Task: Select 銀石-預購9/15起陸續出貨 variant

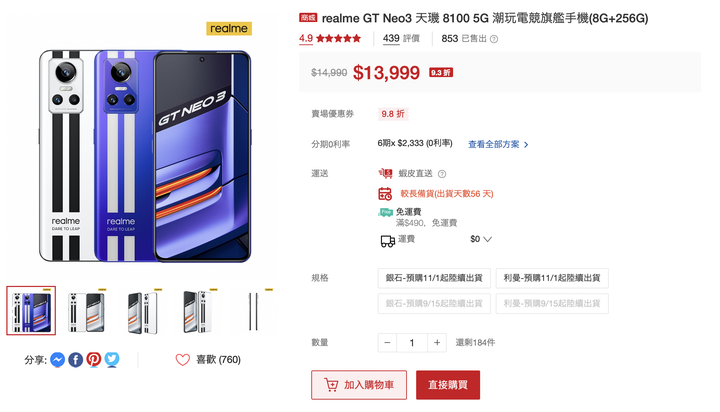Action: click(434, 303)
